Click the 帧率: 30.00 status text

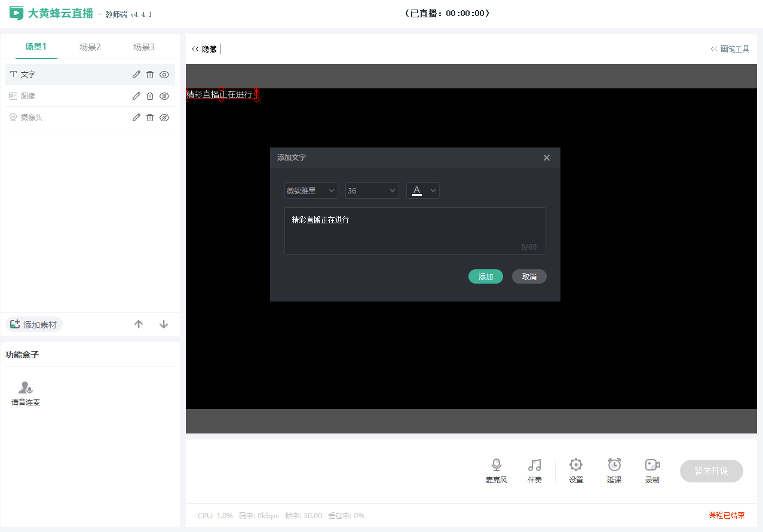[304, 515]
